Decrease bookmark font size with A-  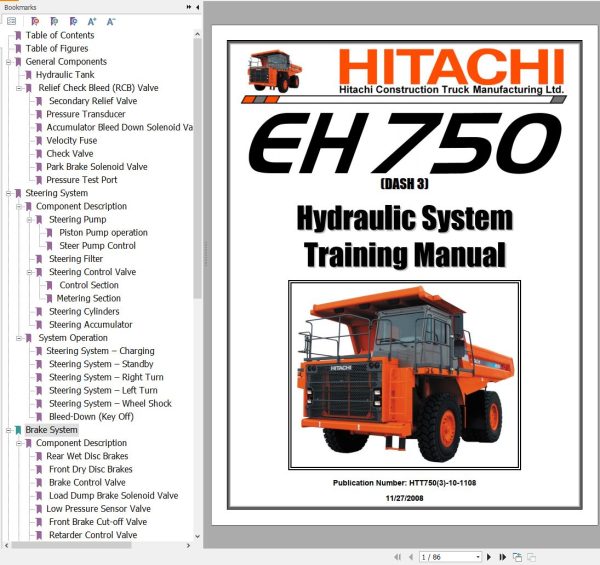(x=111, y=21)
